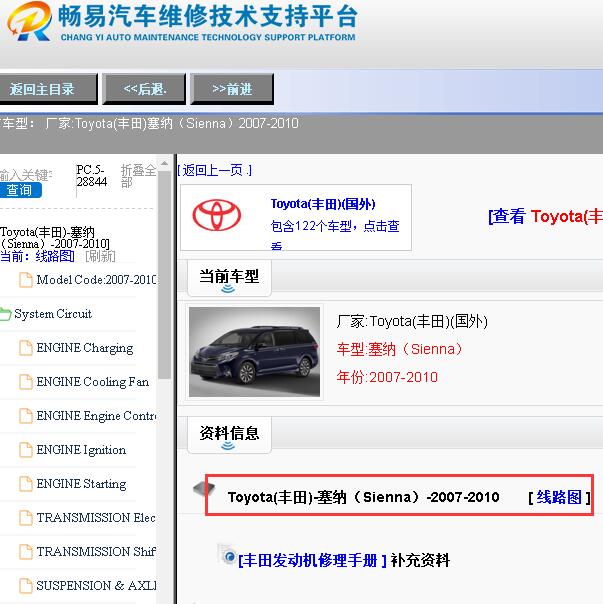Click the gray diamond bullet beside Sienna entry
The image size is (603, 604).
point(203,489)
